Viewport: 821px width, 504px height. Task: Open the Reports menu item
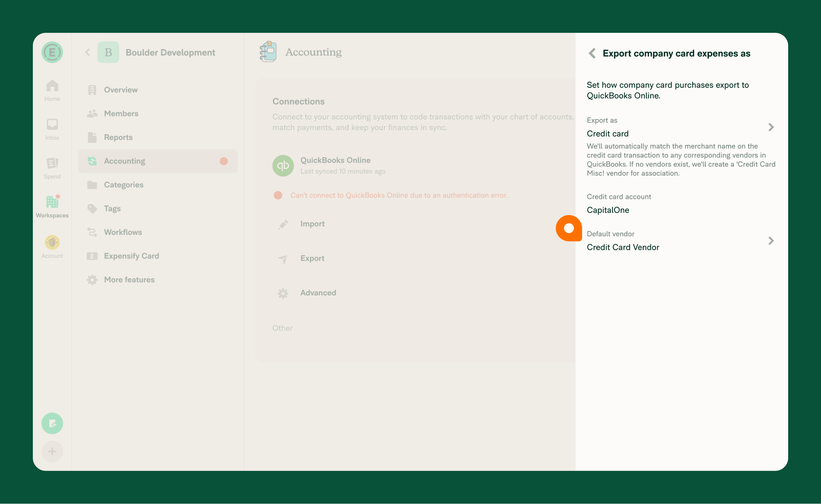pos(158,137)
